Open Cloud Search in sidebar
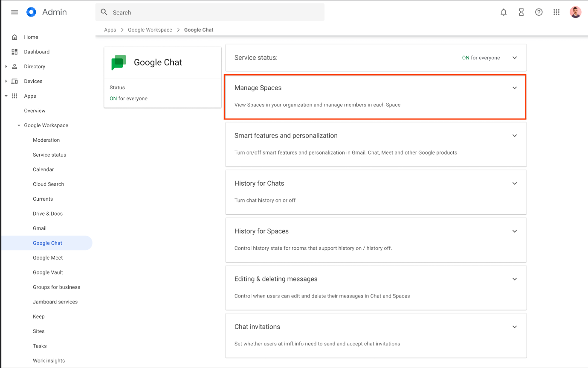This screenshot has width=588, height=368. point(48,184)
